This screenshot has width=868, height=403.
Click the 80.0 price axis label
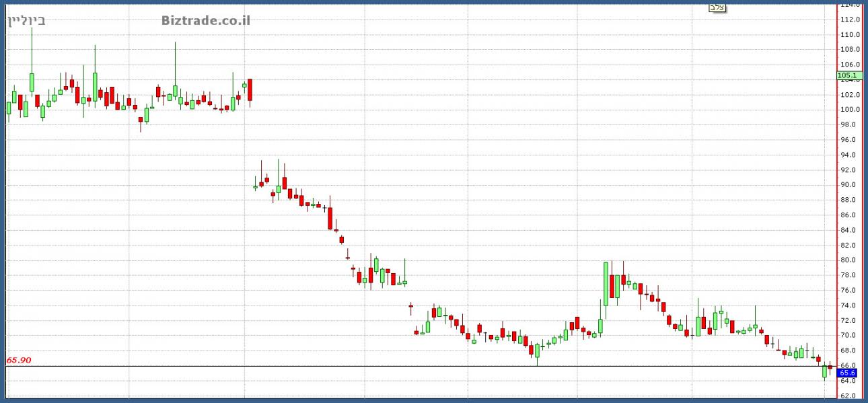[848, 260]
